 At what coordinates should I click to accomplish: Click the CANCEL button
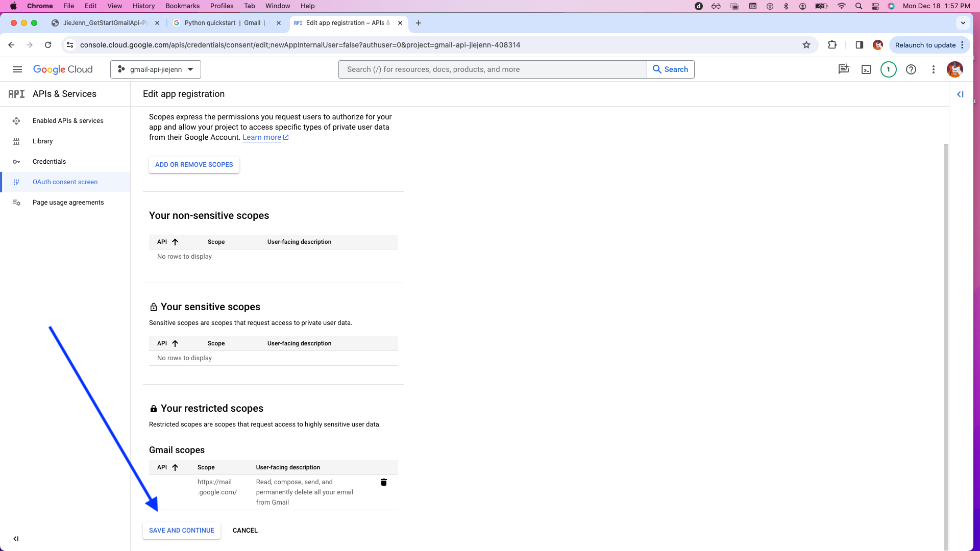coord(245,531)
